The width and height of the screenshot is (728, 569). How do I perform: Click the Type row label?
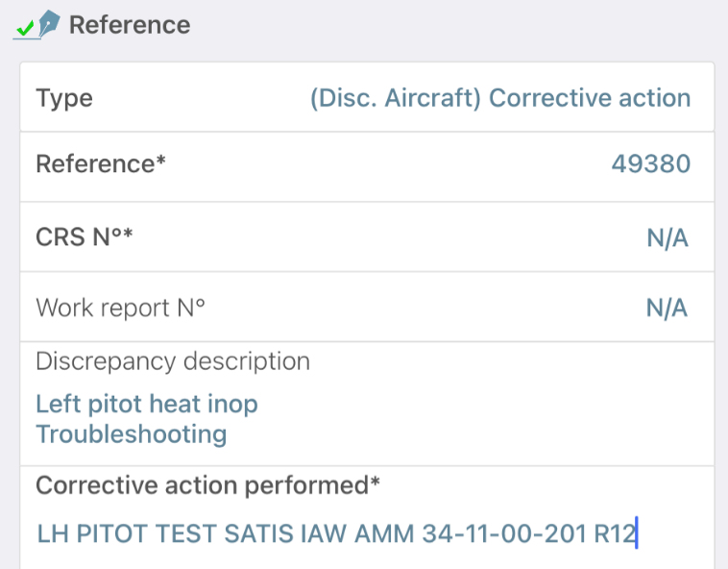tap(64, 98)
